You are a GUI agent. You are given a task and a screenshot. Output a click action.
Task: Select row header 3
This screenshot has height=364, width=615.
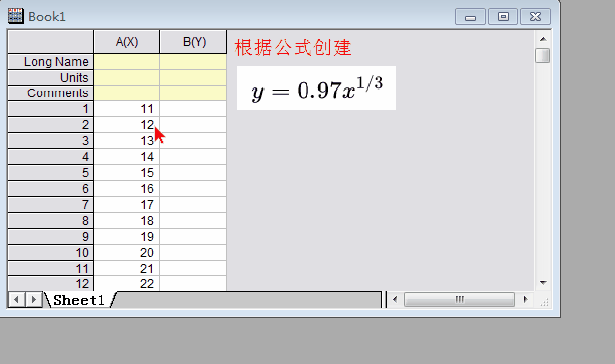click(50, 141)
